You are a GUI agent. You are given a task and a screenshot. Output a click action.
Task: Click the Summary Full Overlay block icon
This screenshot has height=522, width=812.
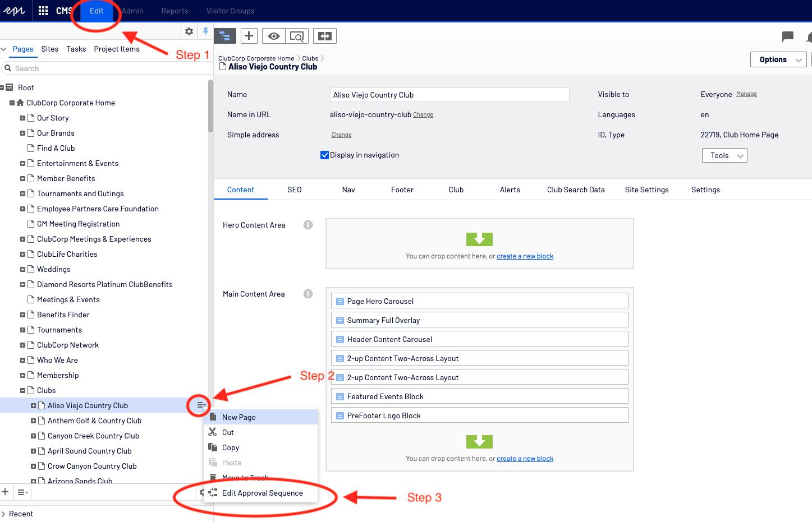[340, 320]
